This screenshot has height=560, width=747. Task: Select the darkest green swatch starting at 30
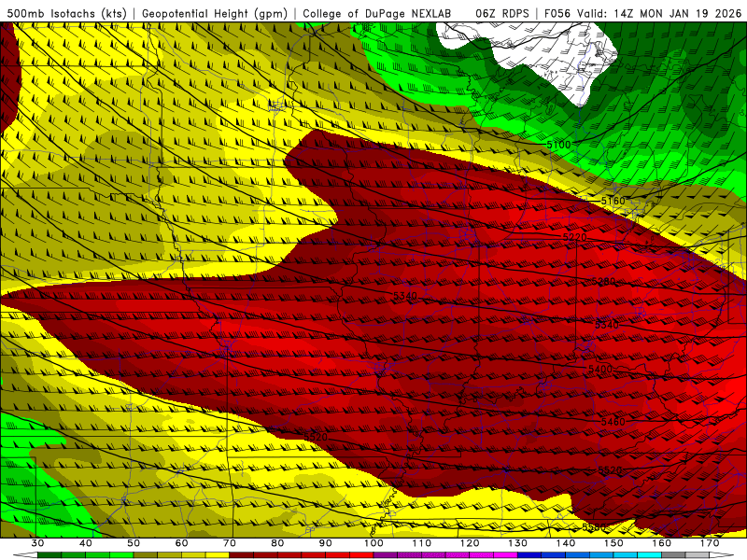49,555
